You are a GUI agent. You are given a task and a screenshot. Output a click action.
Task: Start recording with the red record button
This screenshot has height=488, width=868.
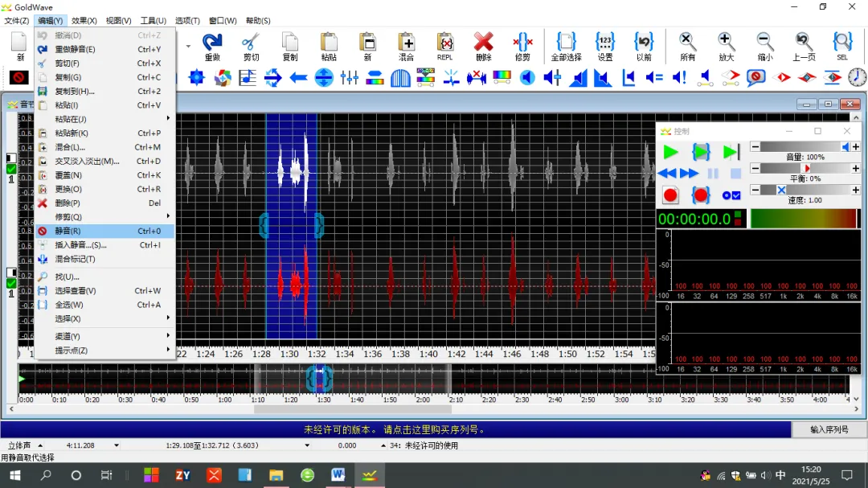671,195
